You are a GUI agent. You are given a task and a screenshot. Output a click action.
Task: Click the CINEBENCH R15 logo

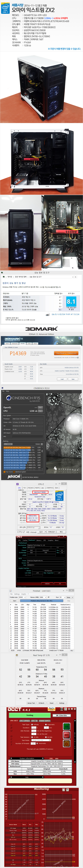23,399
